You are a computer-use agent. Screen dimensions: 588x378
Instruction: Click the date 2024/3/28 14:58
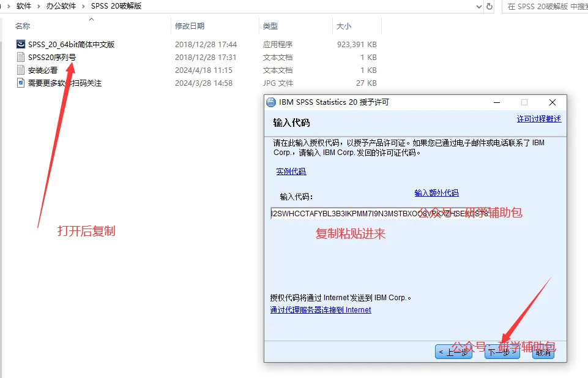coord(204,83)
